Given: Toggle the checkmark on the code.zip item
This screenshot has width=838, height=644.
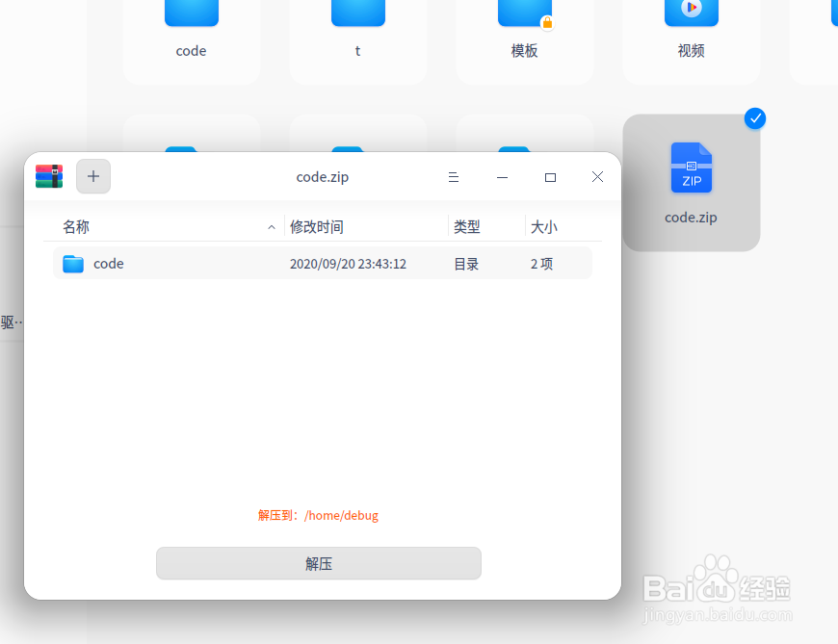Looking at the screenshot, I should click(x=754, y=118).
